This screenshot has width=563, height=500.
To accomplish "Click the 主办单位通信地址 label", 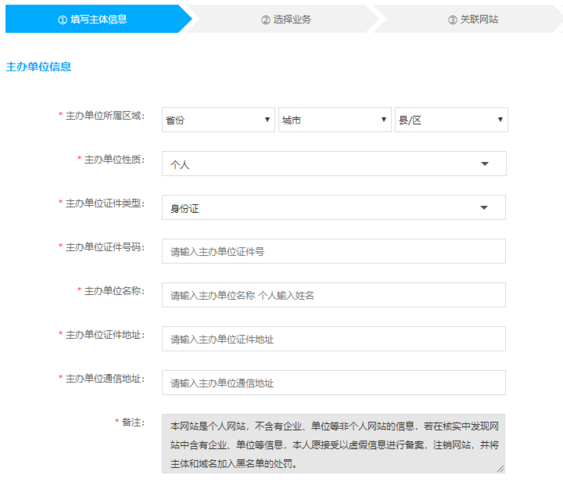I will [105, 379].
